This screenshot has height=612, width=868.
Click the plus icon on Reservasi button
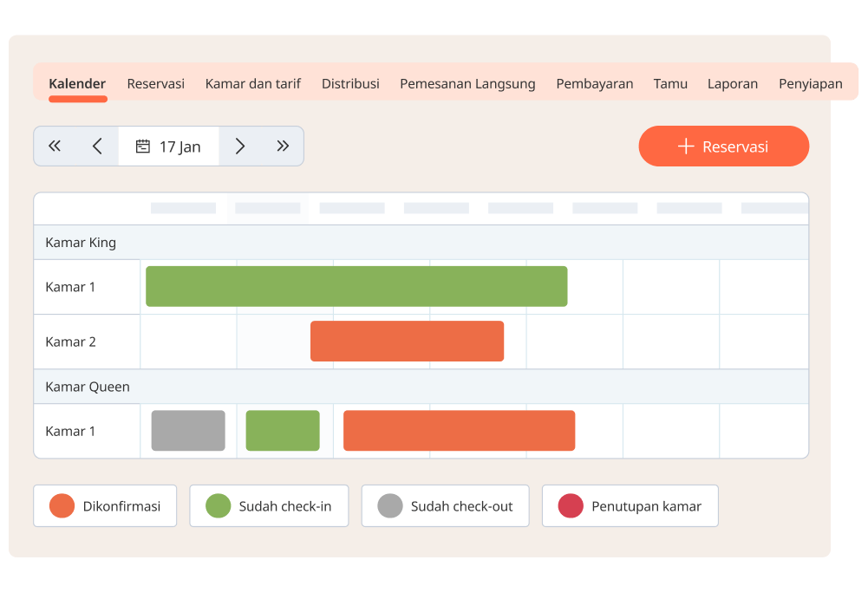686,146
